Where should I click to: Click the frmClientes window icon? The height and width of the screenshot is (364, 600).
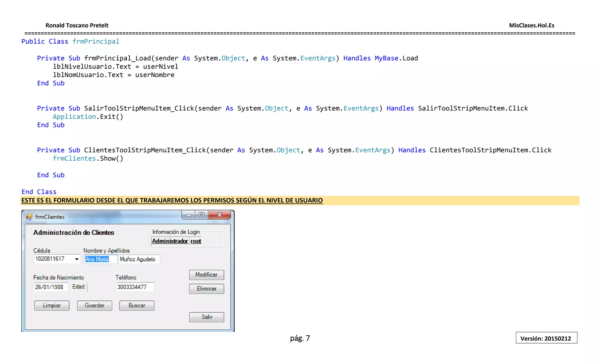pyautogui.click(x=29, y=217)
